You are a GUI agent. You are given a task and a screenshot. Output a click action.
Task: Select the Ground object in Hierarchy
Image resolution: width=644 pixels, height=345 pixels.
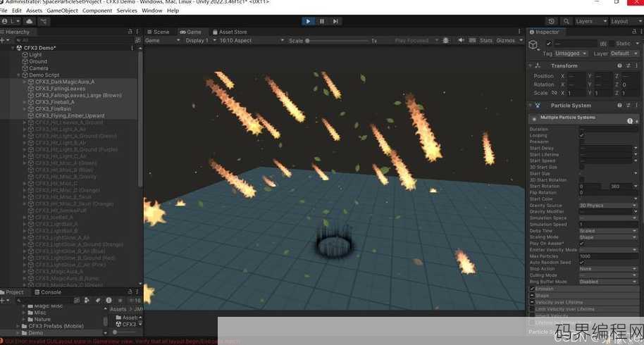[38, 61]
